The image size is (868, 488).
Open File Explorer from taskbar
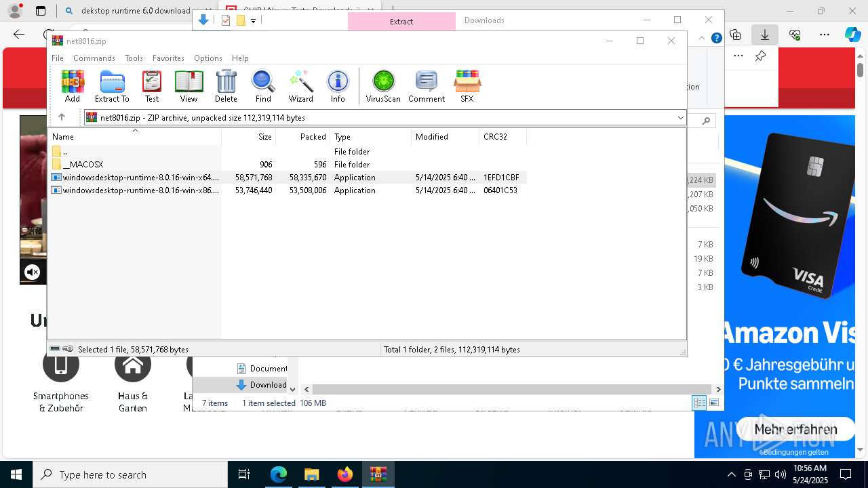tap(311, 474)
